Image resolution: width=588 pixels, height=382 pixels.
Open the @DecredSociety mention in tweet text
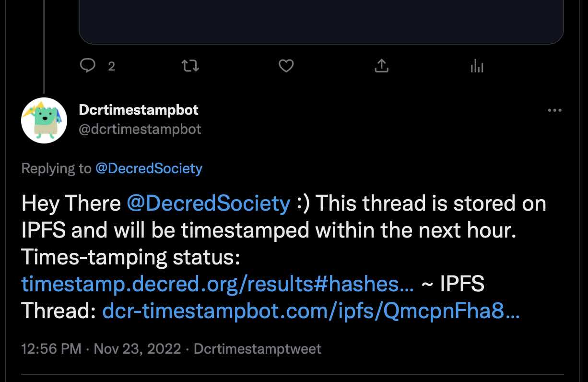click(208, 203)
